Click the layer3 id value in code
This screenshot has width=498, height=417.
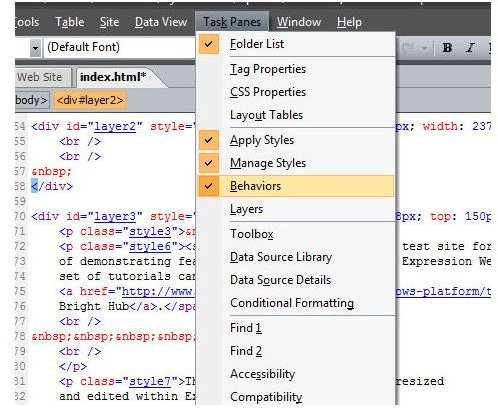click(115, 217)
